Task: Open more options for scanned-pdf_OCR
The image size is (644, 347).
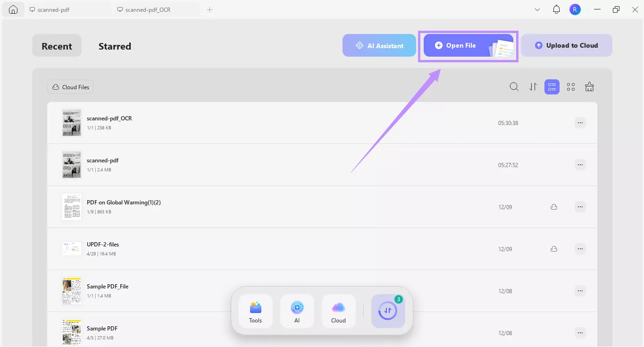Action: (580, 123)
